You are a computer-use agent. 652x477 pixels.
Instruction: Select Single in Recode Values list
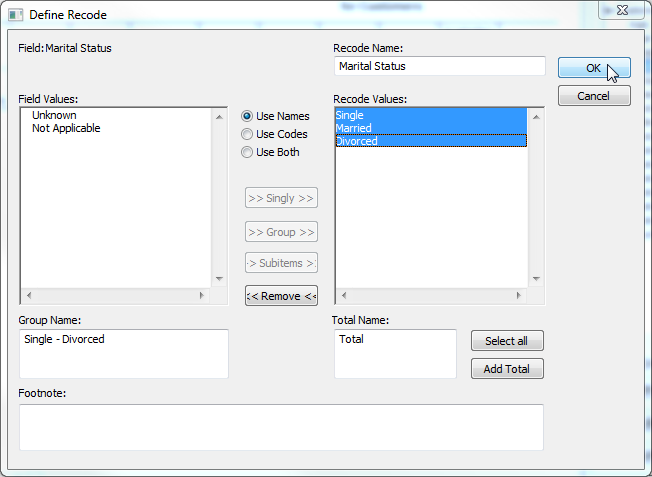350,116
